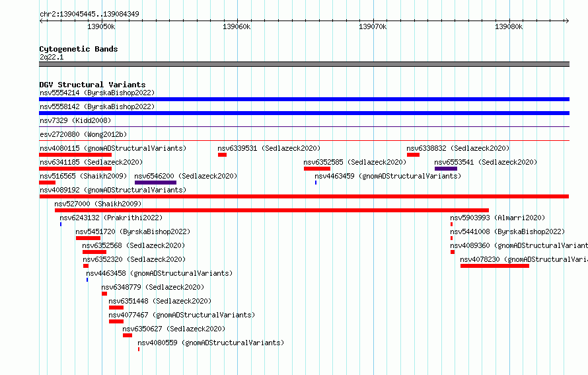588x375 pixels.
Task: Click the red bar under nsv6341185
Action: 75,169
